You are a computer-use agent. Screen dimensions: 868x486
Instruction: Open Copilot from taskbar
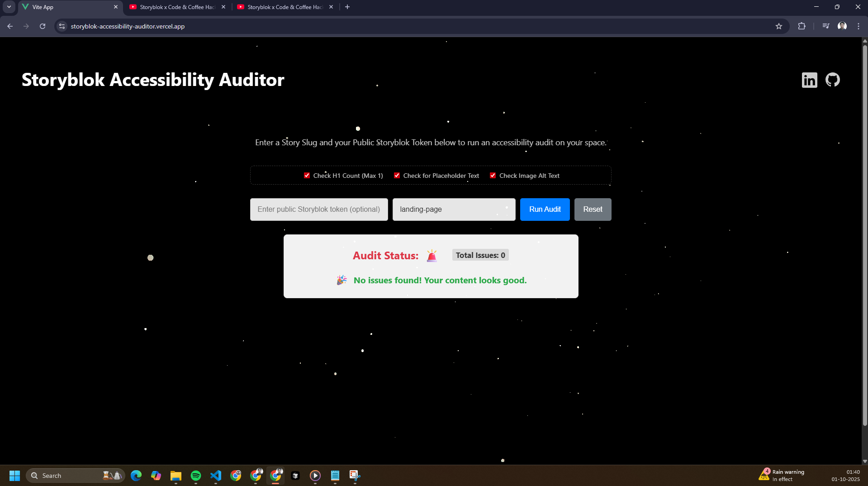tap(156, 476)
